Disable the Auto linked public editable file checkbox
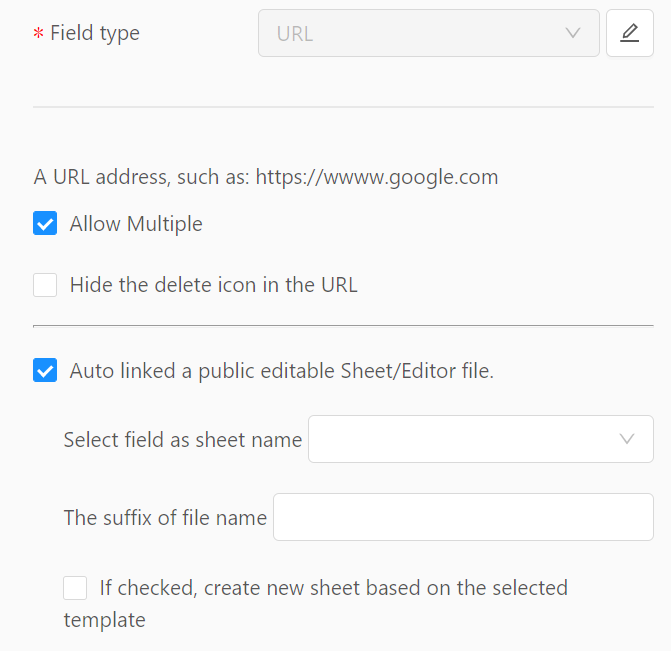671x651 pixels. (x=45, y=370)
